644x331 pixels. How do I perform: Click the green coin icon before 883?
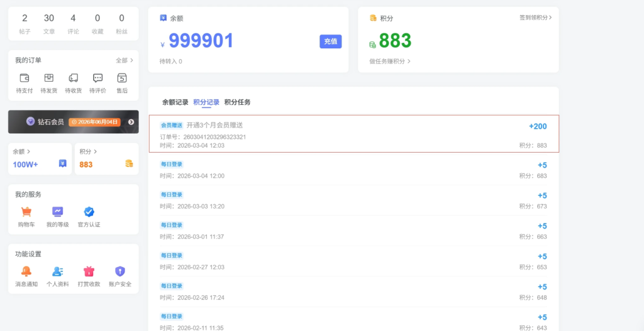pos(372,45)
